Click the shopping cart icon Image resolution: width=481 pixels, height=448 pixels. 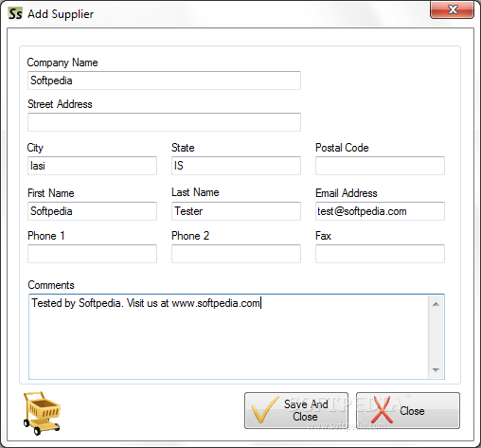(x=42, y=413)
